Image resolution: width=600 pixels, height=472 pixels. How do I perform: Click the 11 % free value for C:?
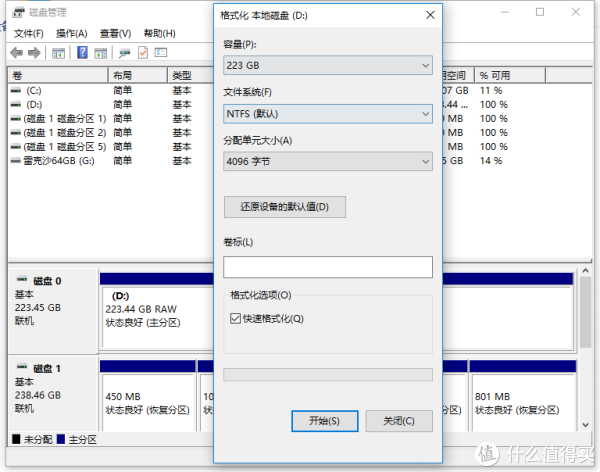point(491,91)
